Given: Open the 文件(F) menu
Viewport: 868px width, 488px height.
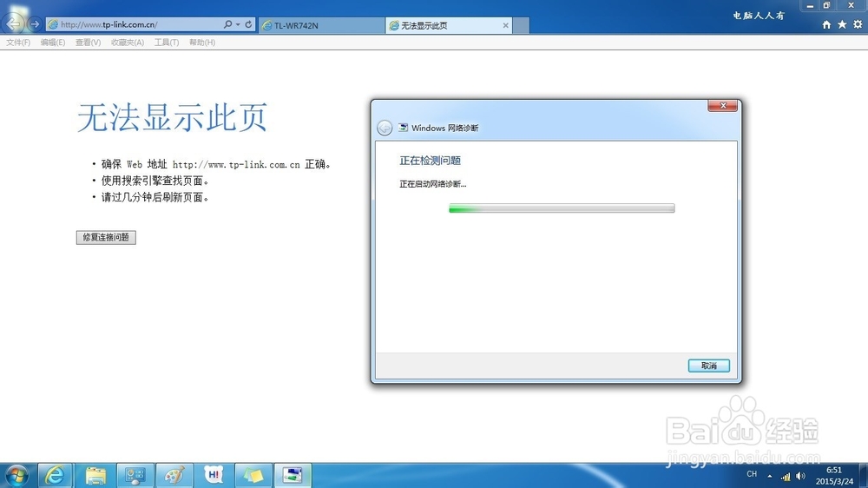Looking at the screenshot, I should (x=18, y=42).
